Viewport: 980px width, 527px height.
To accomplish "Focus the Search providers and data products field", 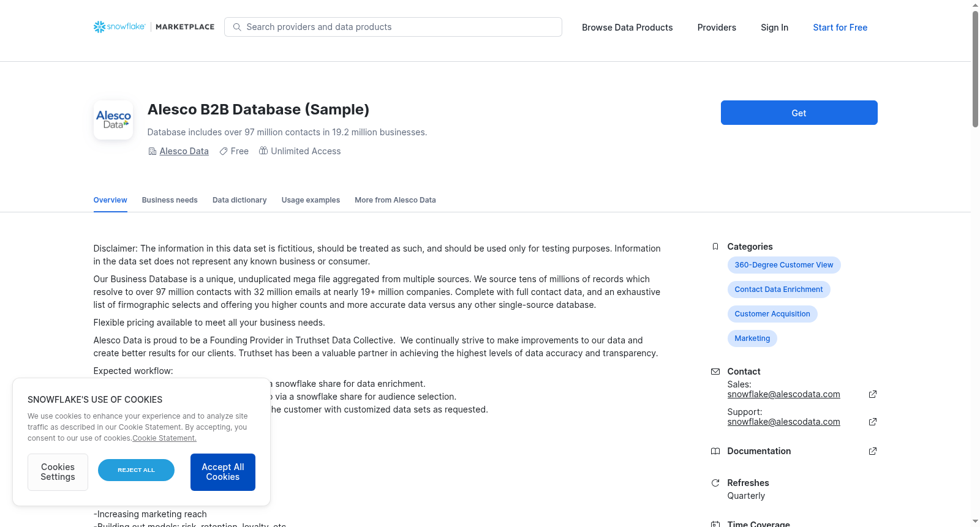I will 393,27.
